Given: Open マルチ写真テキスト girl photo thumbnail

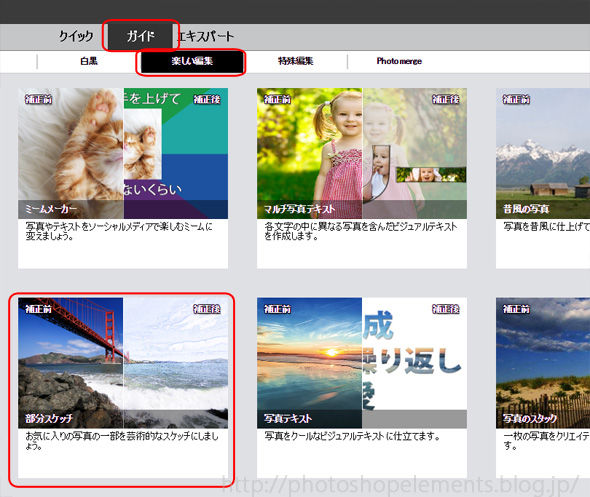Looking at the screenshot, I should [362, 153].
